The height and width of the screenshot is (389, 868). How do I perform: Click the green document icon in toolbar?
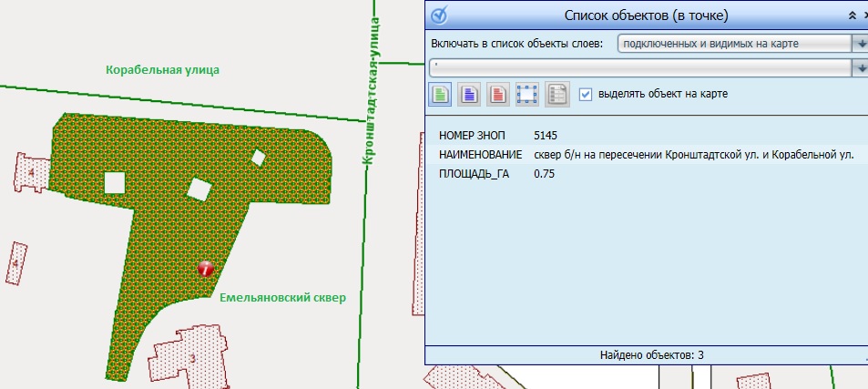point(440,94)
